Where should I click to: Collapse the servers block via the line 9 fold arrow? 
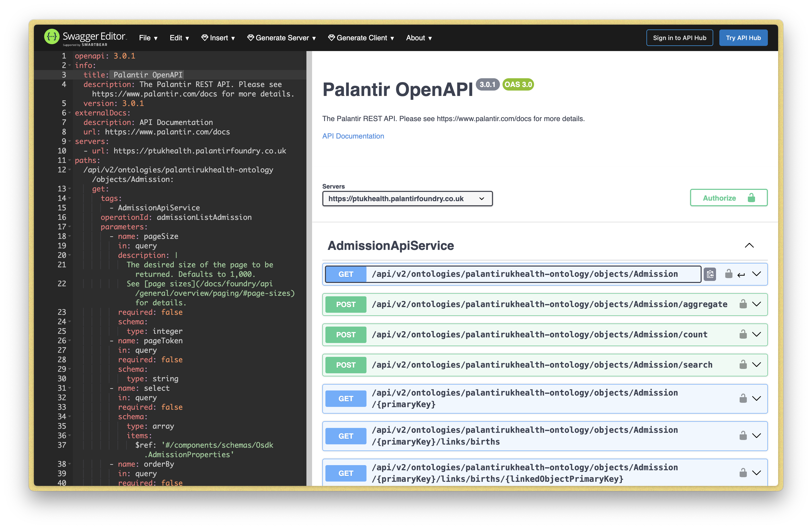(69, 141)
